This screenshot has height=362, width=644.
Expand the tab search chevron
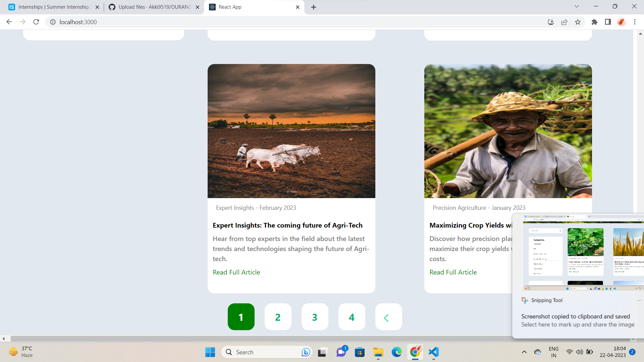[x=577, y=6]
